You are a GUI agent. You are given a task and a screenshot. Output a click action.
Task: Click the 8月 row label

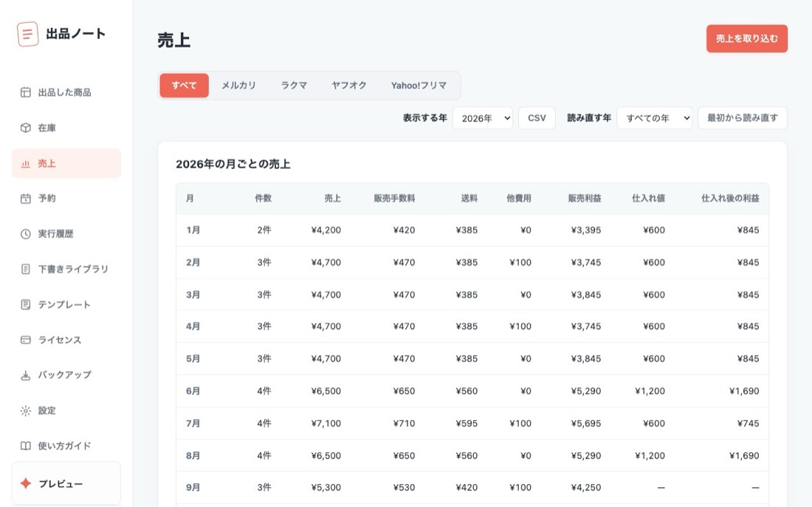tap(193, 456)
